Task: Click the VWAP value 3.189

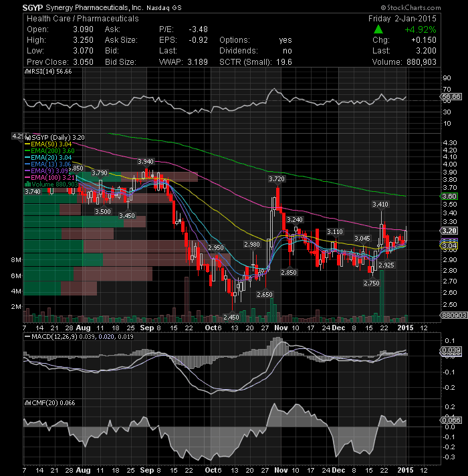Action: pos(198,62)
